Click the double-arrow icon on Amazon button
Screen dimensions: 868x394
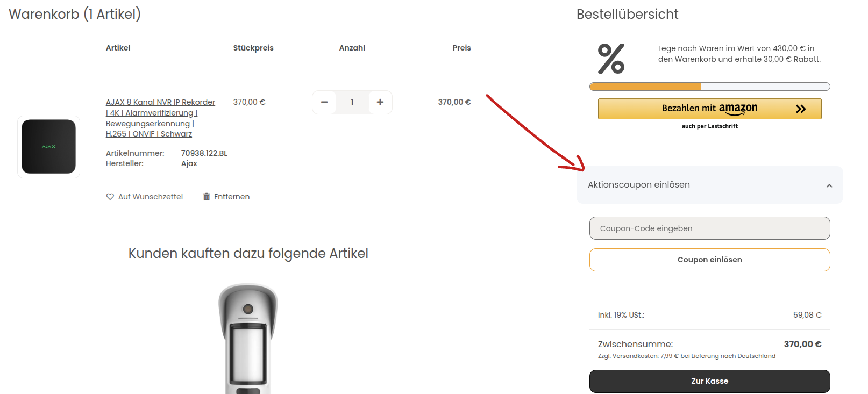coord(801,109)
